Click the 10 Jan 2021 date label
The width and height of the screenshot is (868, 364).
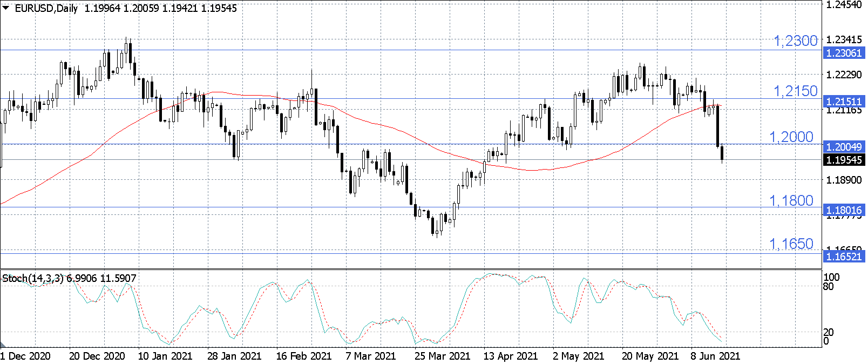tap(165, 356)
